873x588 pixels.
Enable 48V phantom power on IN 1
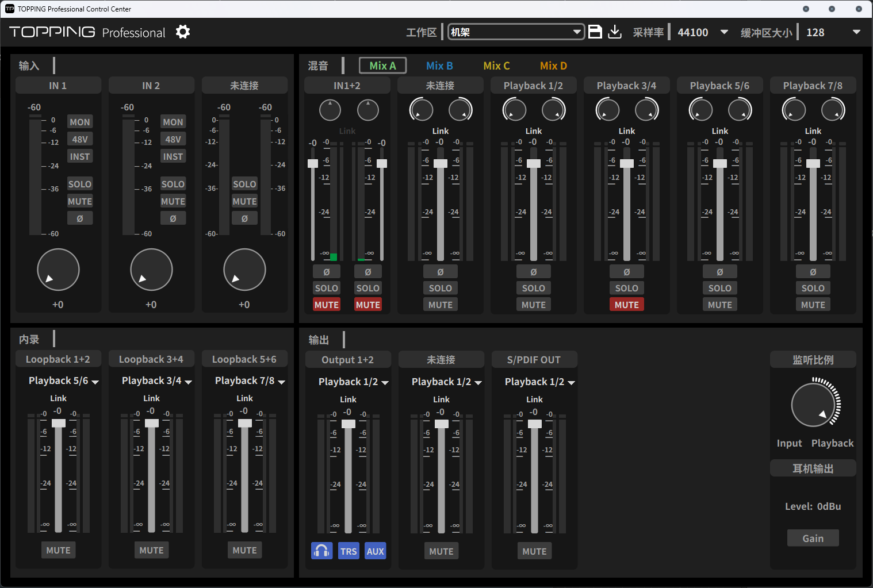[80, 139]
